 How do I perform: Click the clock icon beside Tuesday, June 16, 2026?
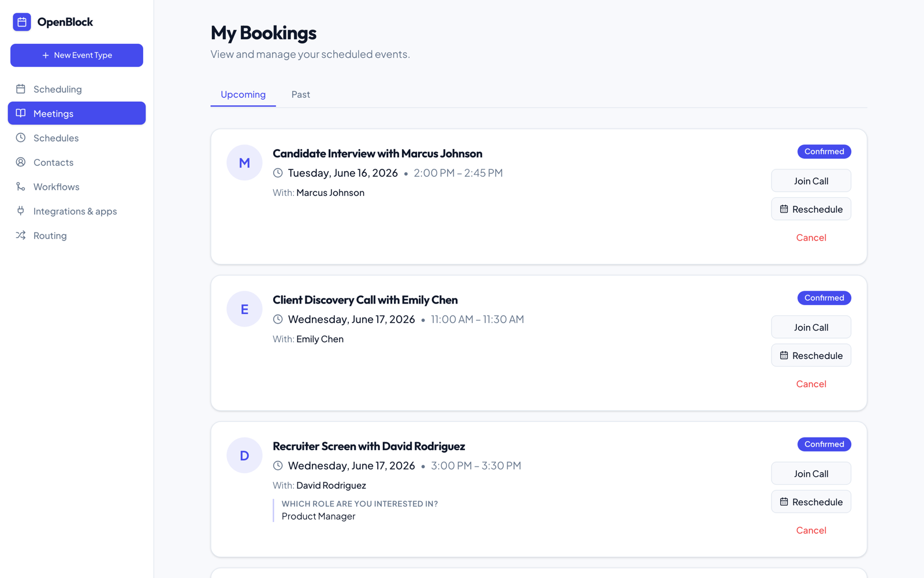(x=278, y=173)
